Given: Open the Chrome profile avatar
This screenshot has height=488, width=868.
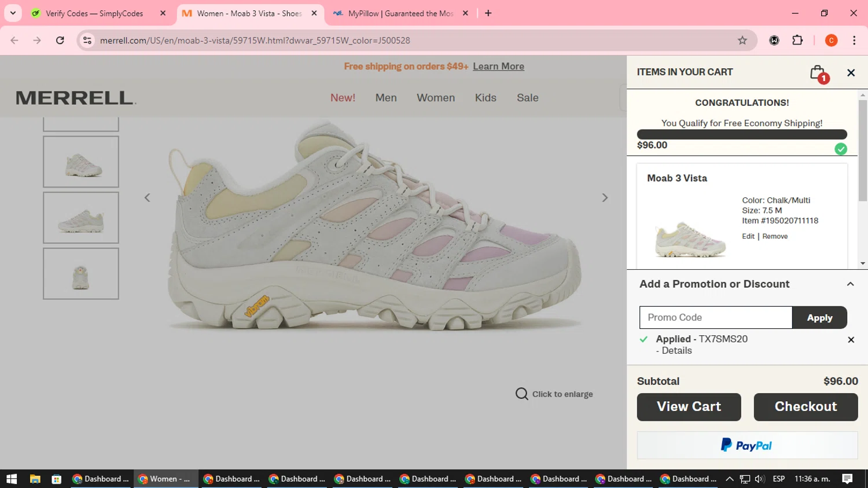Looking at the screenshot, I should click(831, 41).
